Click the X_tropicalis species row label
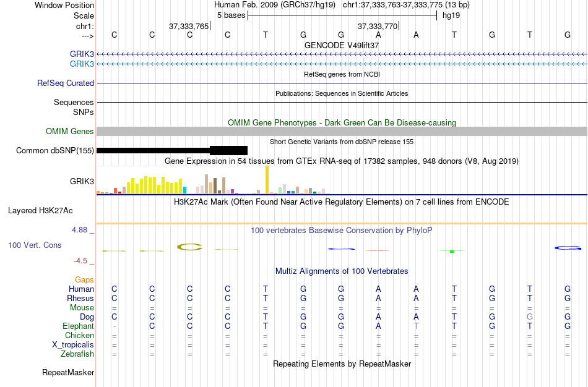Viewport: 588px width, 387px height. [x=73, y=345]
